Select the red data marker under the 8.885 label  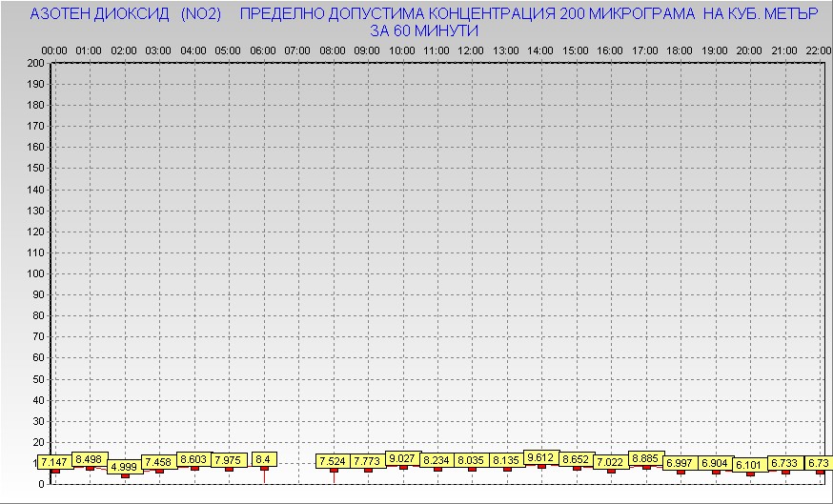[x=646, y=468]
